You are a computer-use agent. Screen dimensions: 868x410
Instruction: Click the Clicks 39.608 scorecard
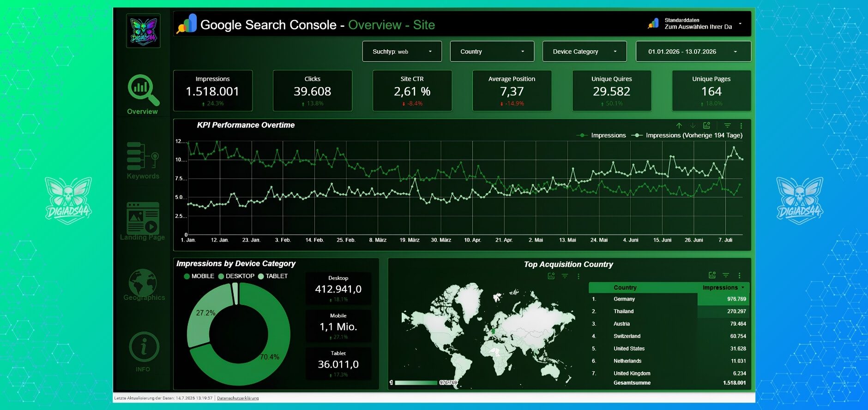313,90
